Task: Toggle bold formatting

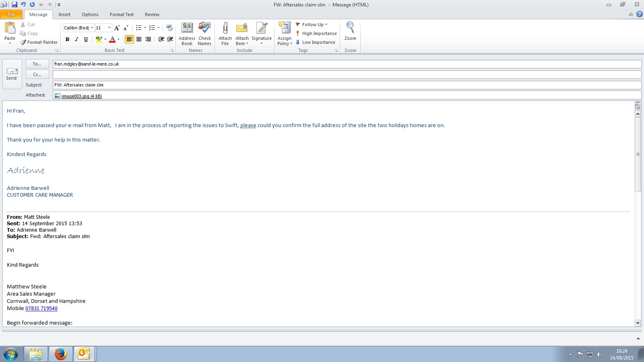Action: tap(67, 39)
